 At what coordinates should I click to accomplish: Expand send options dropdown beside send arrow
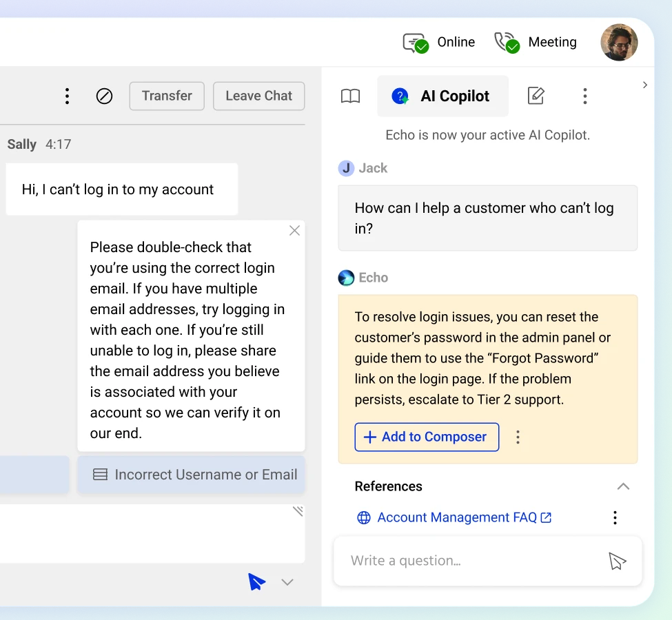[287, 582]
